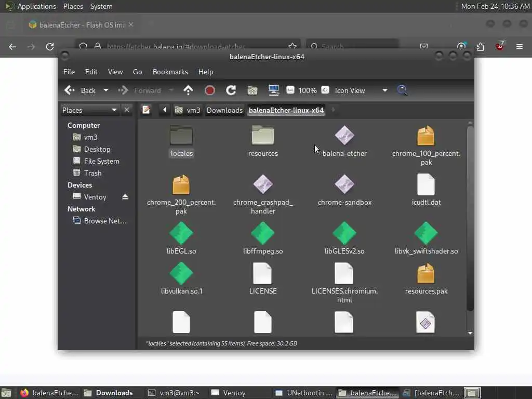This screenshot has height=399, width=532.
Task: Click the path bar left scroll arrow
Action: (x=165, y=110)
